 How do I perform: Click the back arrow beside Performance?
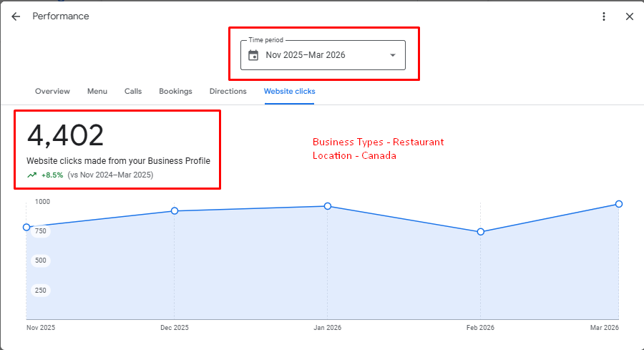16,16
